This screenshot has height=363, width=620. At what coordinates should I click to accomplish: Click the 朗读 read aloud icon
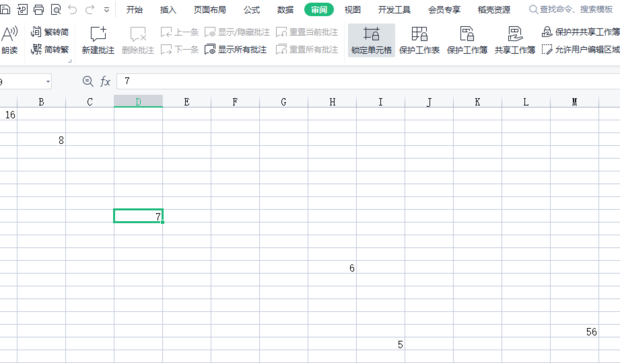click(9, 40)
